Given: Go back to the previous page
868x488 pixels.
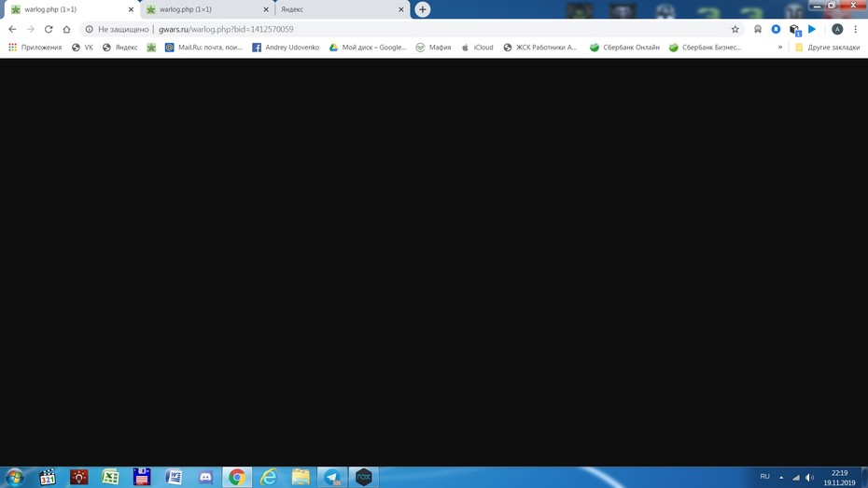Looking at the screenshot, I should (x=12, y=29).
